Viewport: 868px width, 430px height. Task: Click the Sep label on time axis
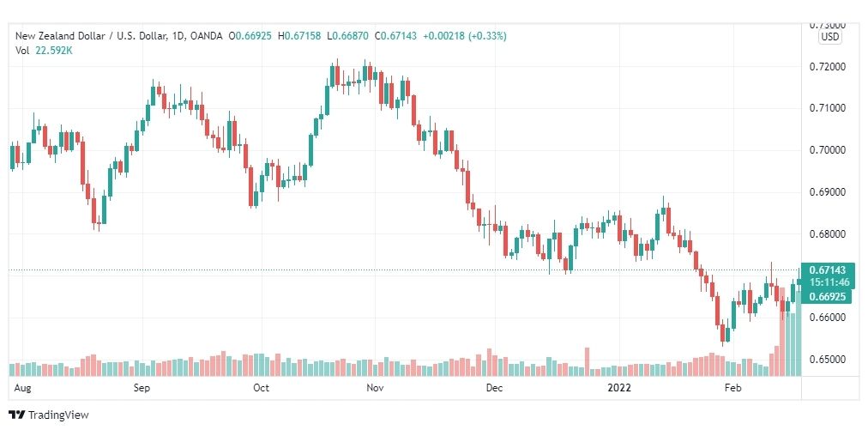click(x=142, y=388)
